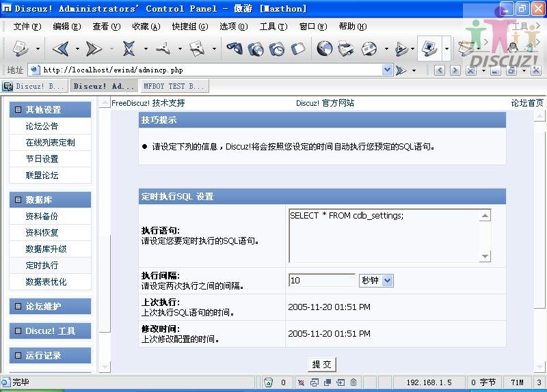Viewport: 547px width, 392px height.
Task: Open the FreeDiscuz! 技术支持 link
Action: [x=148, y=103]
